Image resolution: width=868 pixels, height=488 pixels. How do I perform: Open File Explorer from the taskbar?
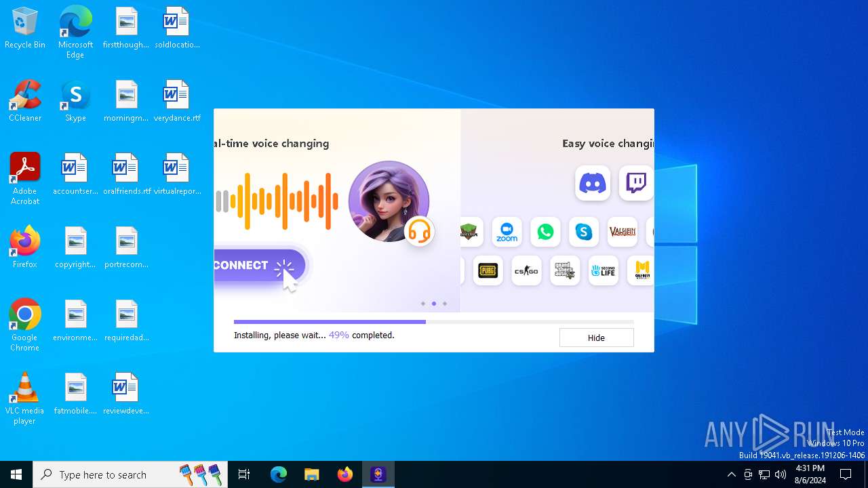point(311,474)
